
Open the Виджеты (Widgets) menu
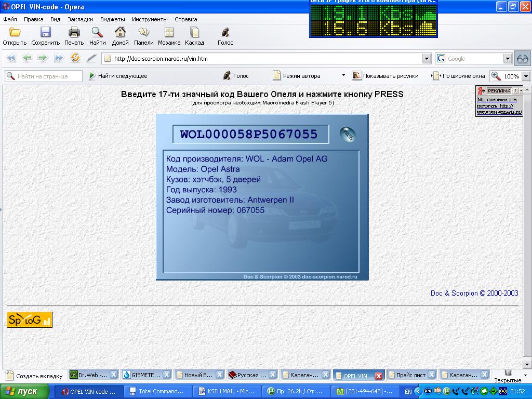pos(113,19)
